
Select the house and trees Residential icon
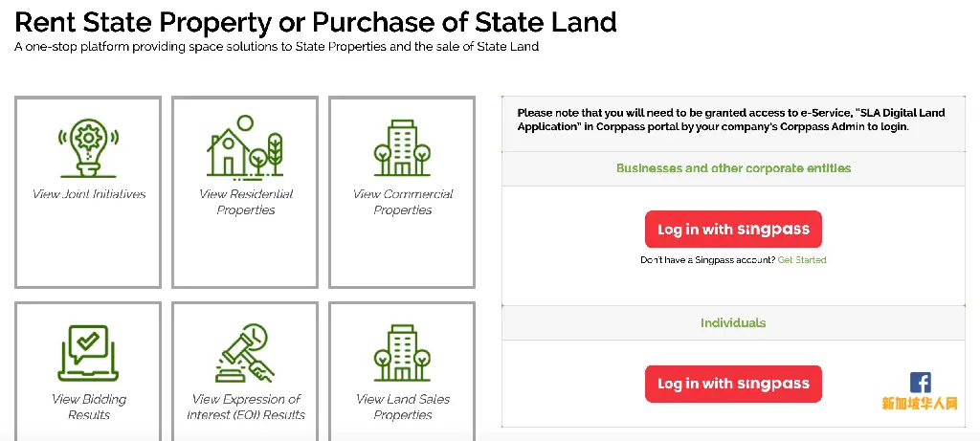[x=245, y=146]
